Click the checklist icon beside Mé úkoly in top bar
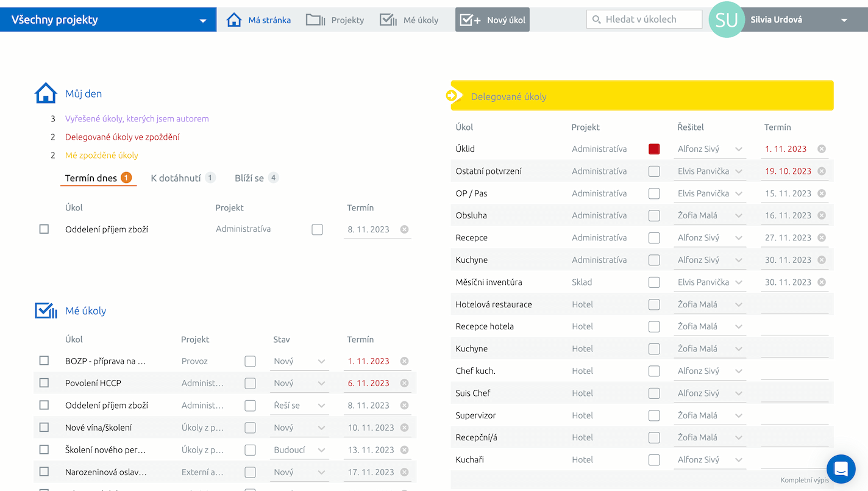Viewport: 868px width, 491px height. [x=388, y=20]
